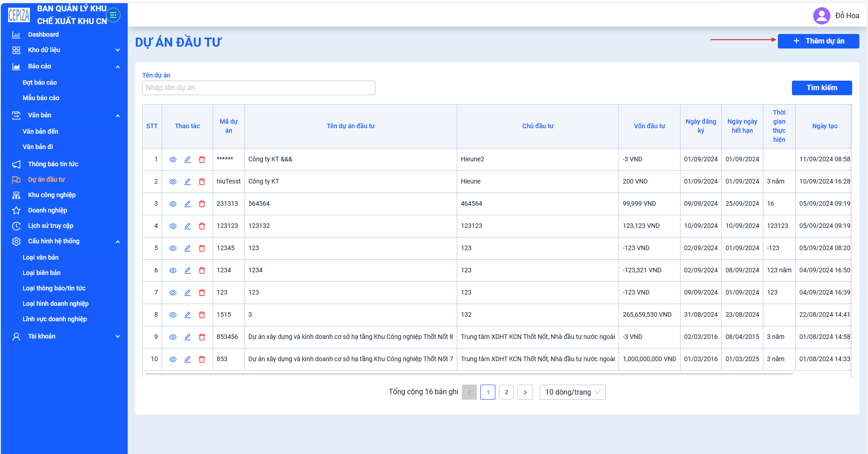Image resolution: width=868 pixels, height=454 pixels.
Task: Edit project with code 123123
Action: click(x=187, y=226)
